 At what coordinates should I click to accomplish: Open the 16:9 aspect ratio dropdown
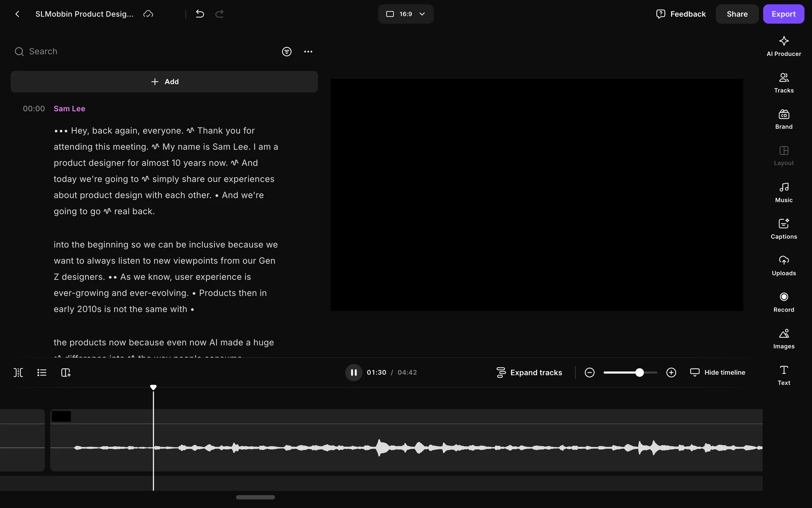tap(406, 14)
